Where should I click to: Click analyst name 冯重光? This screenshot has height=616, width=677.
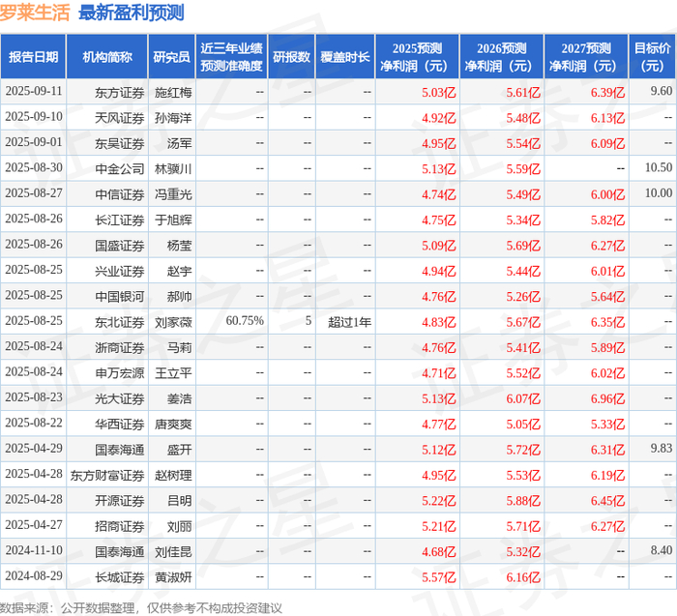coord(173,194)
